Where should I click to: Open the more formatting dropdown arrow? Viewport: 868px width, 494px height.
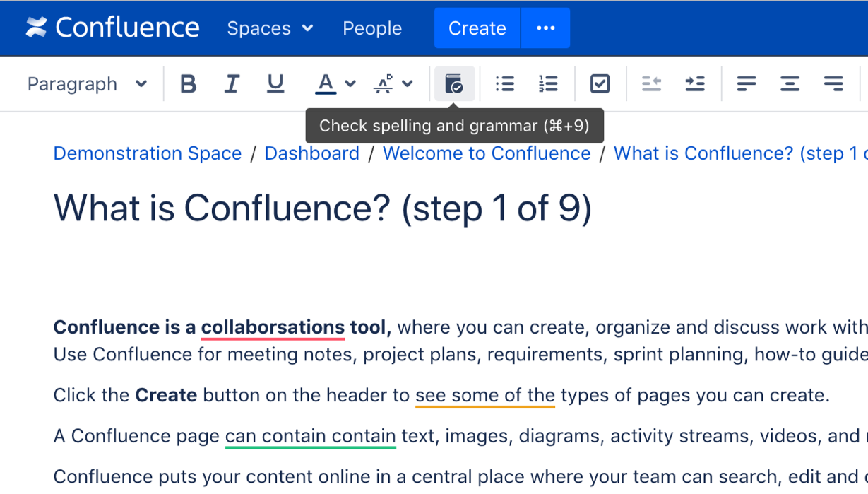[x=408, y=84]
